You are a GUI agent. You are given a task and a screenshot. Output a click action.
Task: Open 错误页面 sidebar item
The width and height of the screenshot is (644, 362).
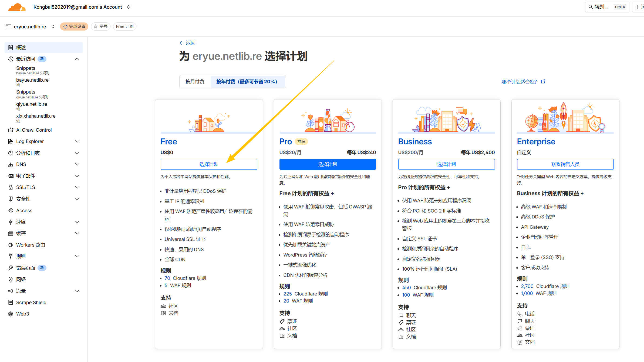pos(26,268)
